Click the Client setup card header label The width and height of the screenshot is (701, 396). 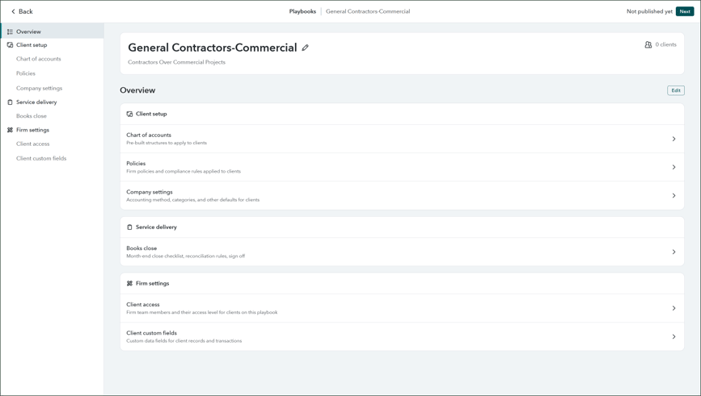151,114
